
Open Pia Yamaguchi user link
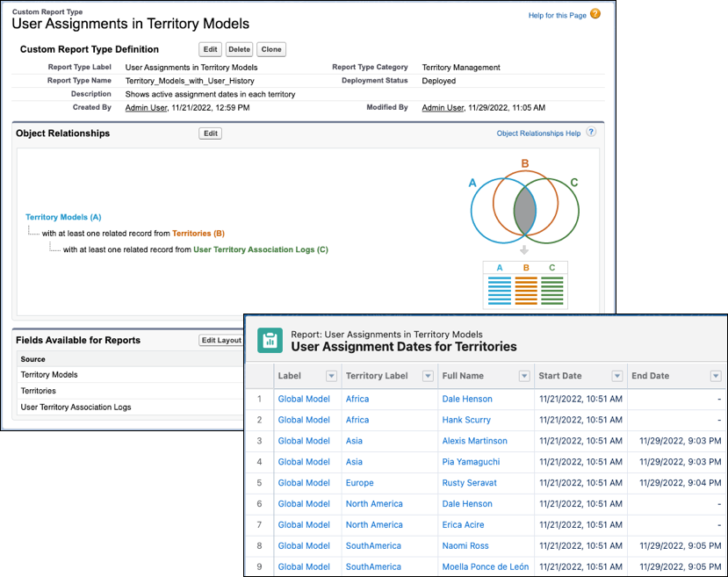coord(471,462)
